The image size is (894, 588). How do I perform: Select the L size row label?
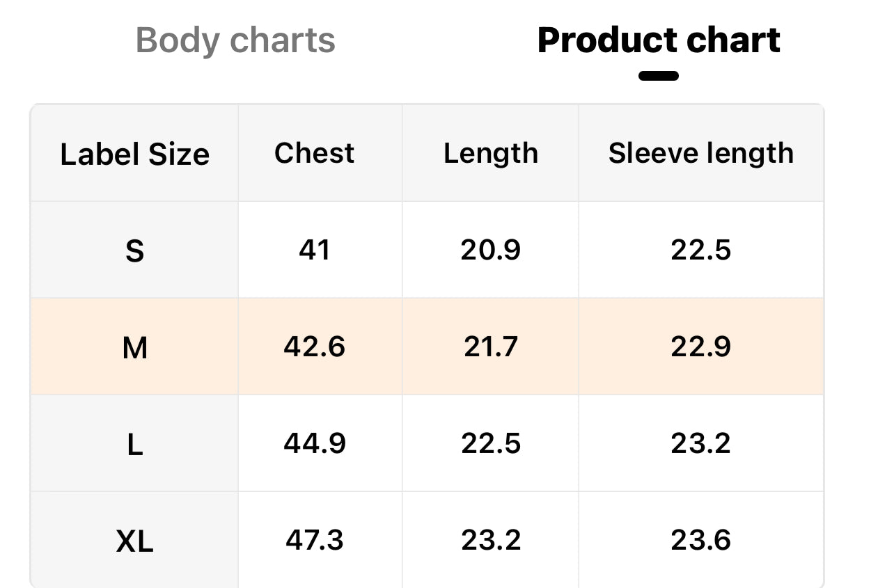(x=134, y=443)
